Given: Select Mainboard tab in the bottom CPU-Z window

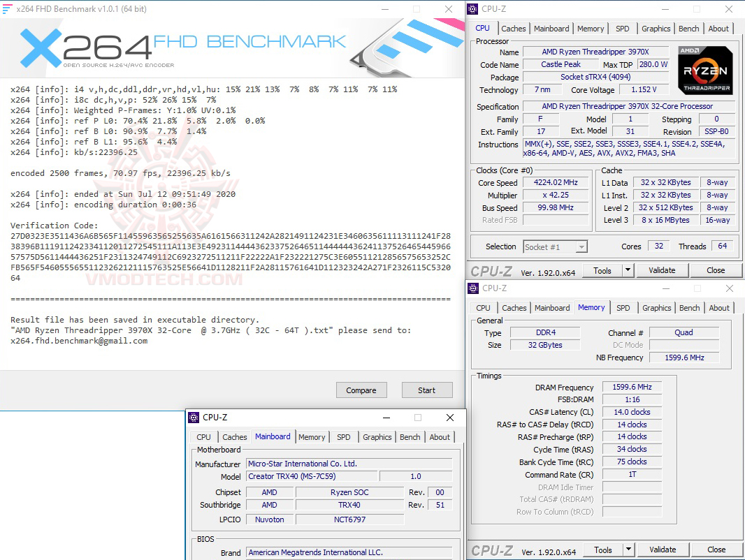Looking at the screenshot, I should [x=273, y=436].
